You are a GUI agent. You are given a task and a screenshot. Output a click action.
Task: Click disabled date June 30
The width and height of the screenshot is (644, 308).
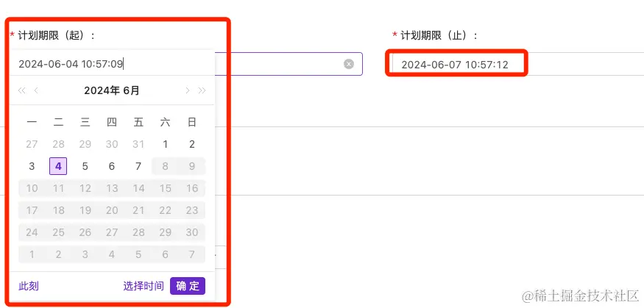pos(192,232)
